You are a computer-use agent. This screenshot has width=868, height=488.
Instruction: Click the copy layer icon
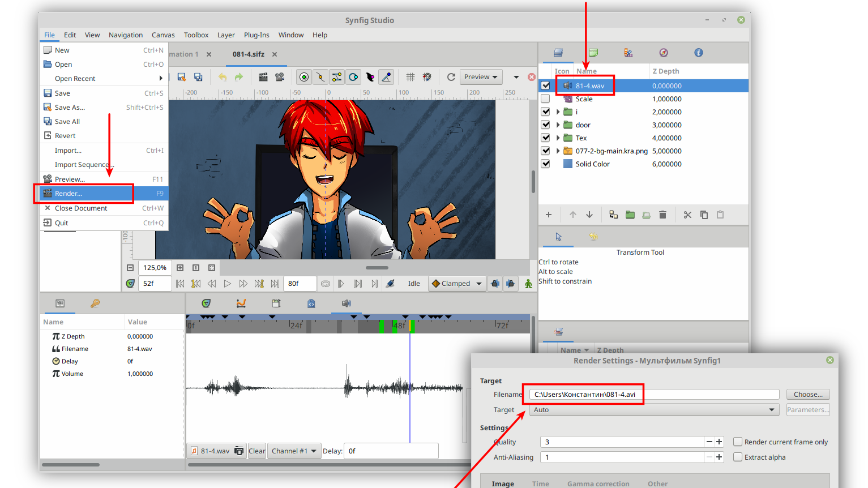coord(704,215)
